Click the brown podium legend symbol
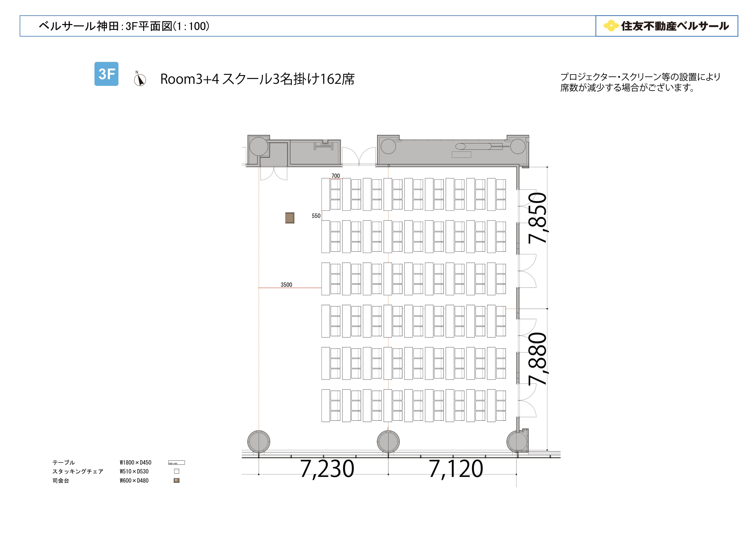 [x=176, y=480]
